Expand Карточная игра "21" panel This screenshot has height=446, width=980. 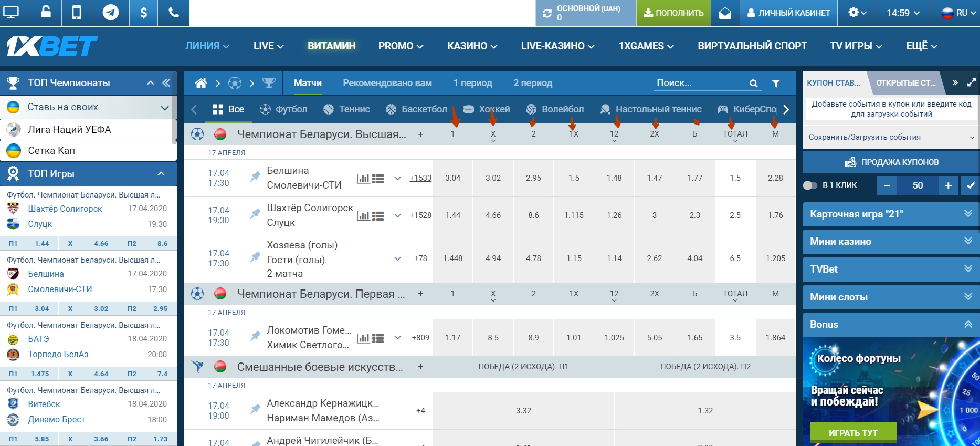click(891, 214)
